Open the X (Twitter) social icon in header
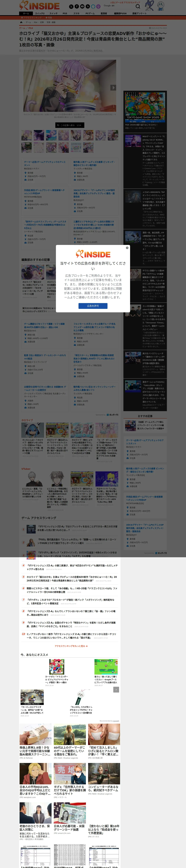 71,6
